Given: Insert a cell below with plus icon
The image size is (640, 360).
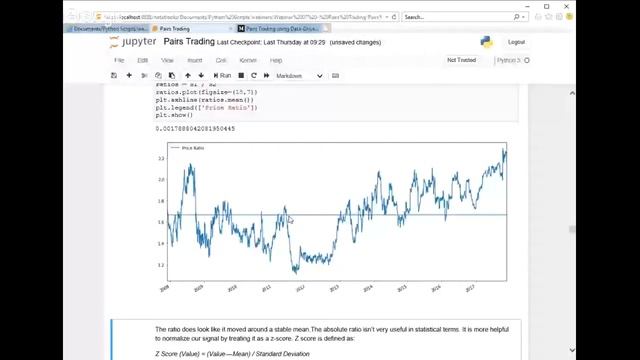Looking at the screenshot, I should point(129,76).
